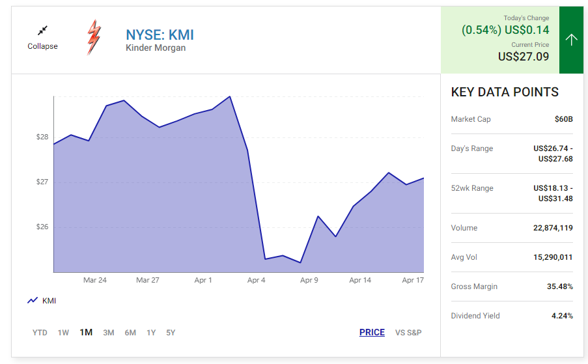Click the Volume value 22,874,119

(553, 228)
